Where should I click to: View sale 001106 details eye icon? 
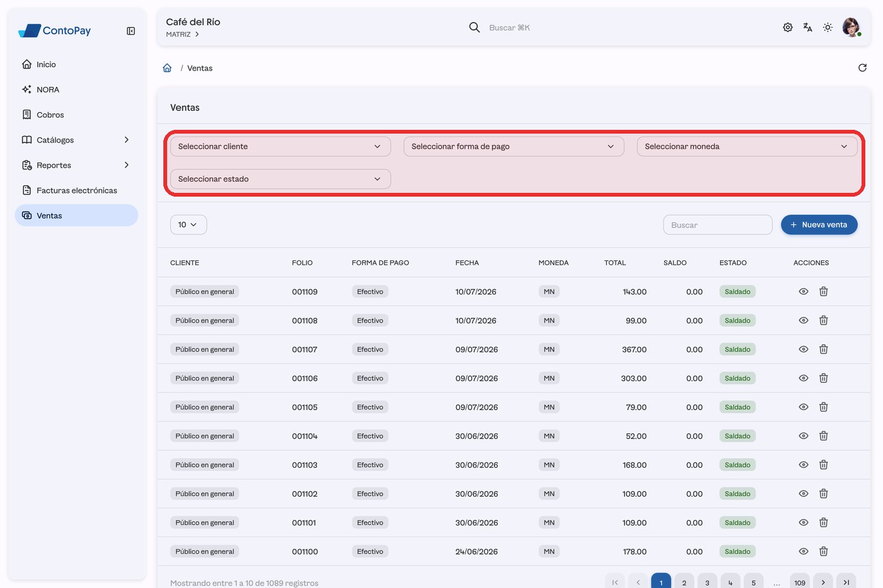(803, 378)
